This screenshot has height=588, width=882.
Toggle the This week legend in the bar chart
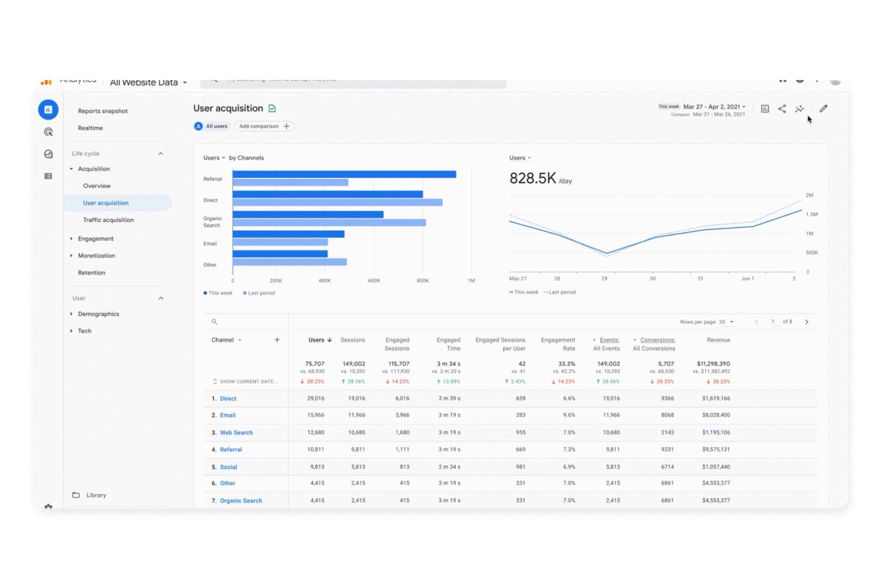pyautogui.click(x=218, y=293)
